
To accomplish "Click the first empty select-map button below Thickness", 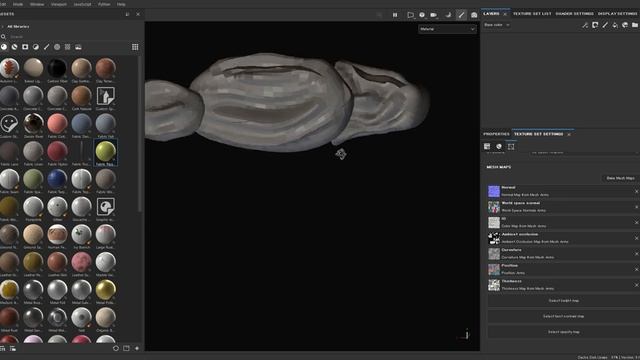I will pos(564,301).
